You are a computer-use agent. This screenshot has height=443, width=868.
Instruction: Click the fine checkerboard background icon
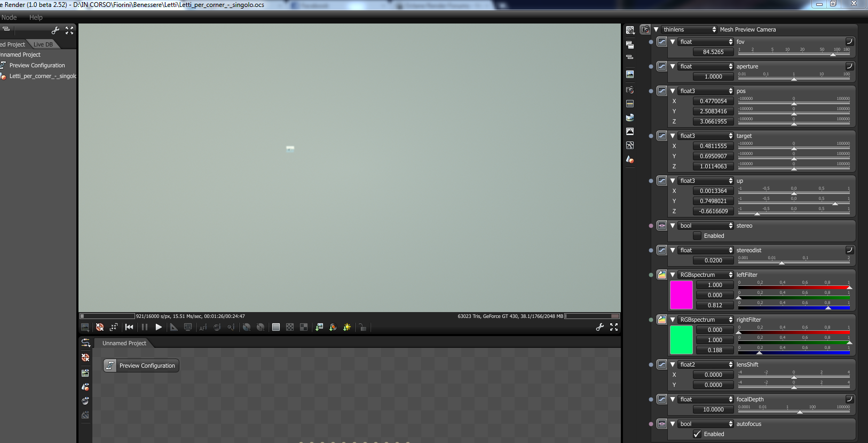point(276,327)
